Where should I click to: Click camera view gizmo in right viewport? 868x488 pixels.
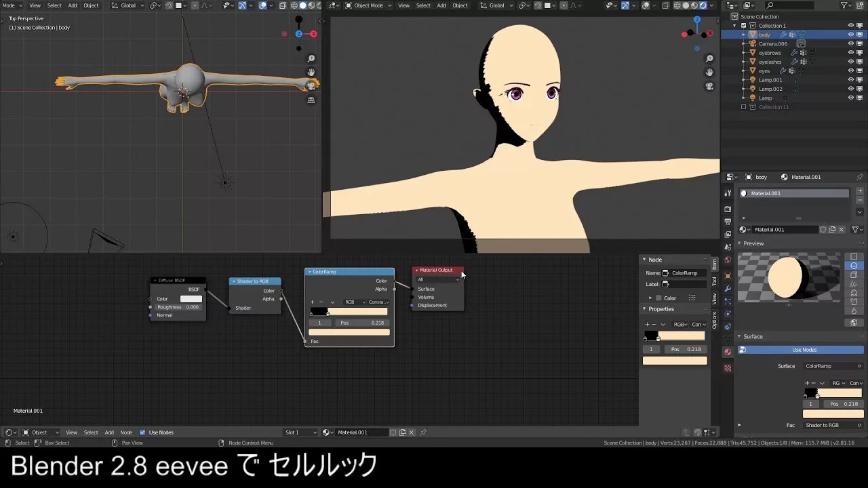tap(710, 86)
